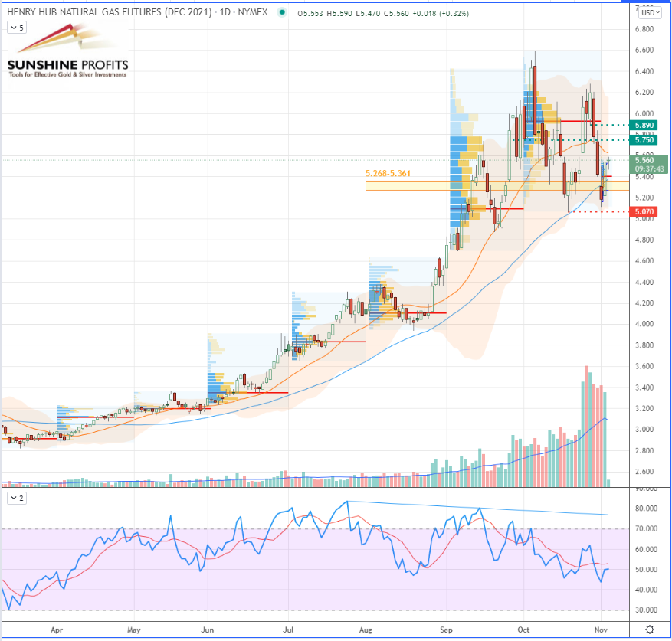This screenshot has width=672, height=641.
Task: Click the 30.000 RSI scale value
Action: (646, 610)
